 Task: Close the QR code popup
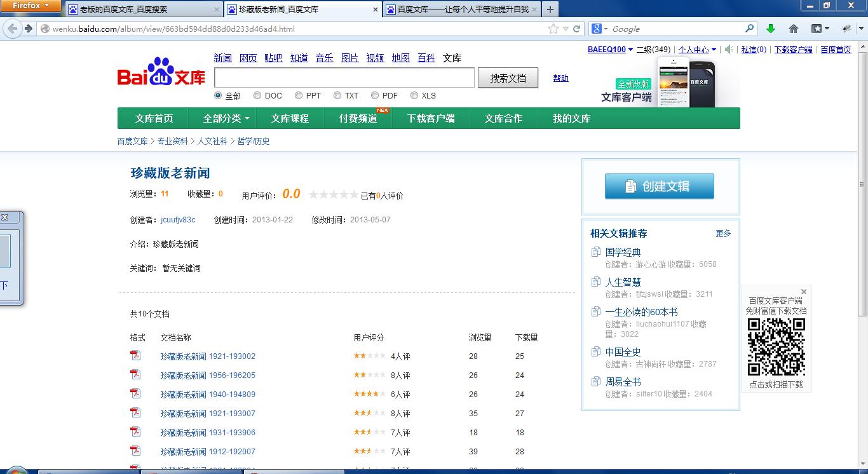[x=804, y=292]
